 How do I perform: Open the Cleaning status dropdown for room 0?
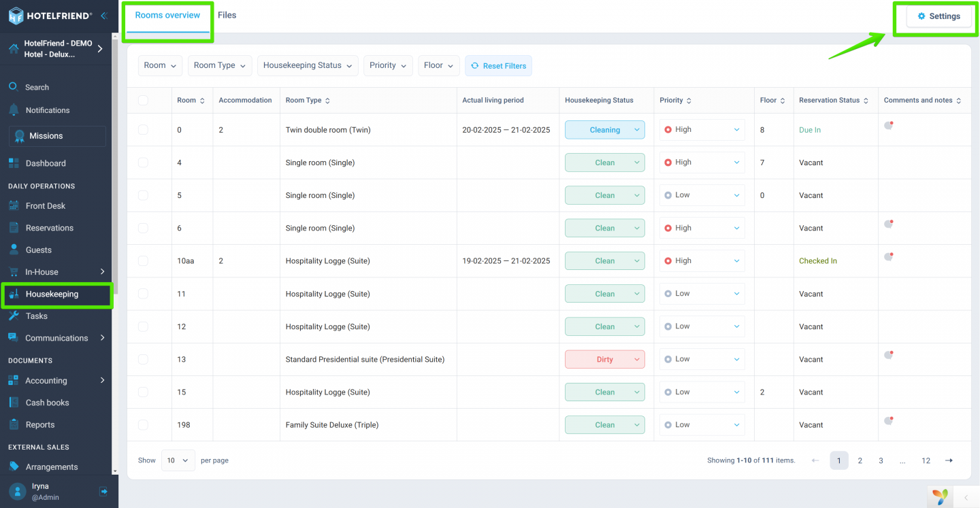pyautogui.click(x=605, y=130)
